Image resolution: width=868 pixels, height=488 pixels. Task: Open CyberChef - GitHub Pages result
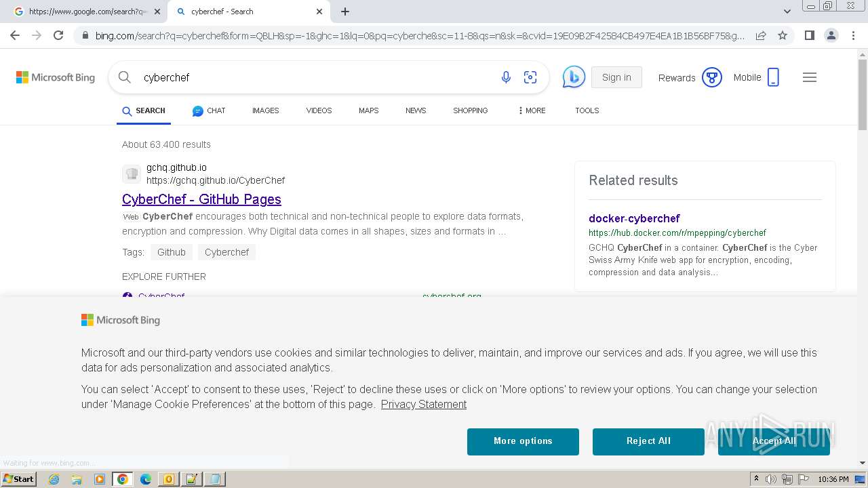(201, 199)
